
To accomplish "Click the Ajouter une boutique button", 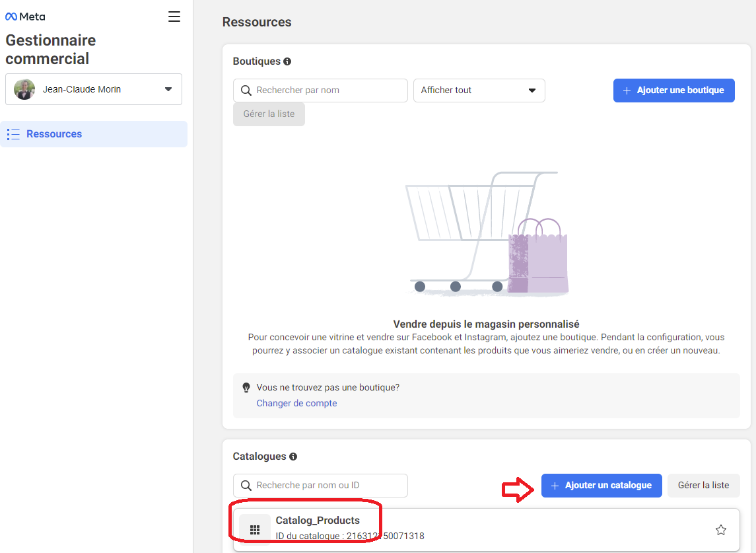I will click(x=674, y=91).
